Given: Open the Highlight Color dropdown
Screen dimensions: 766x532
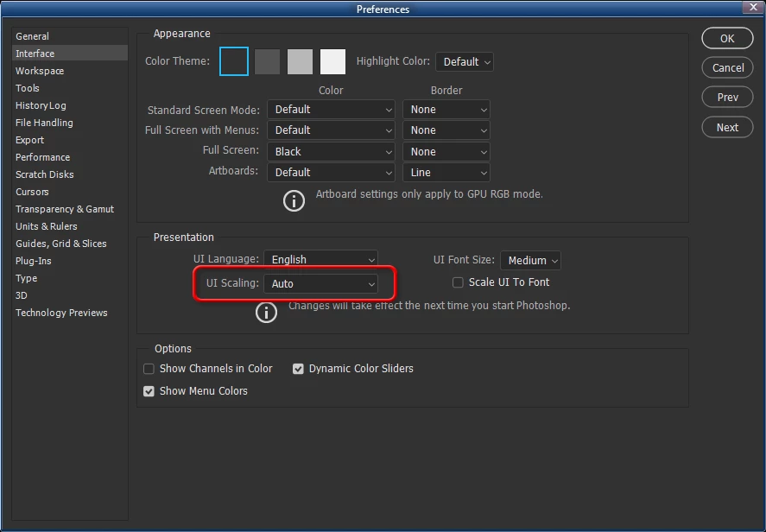Looking at the screenshot, I should click(x=465, y=62).
